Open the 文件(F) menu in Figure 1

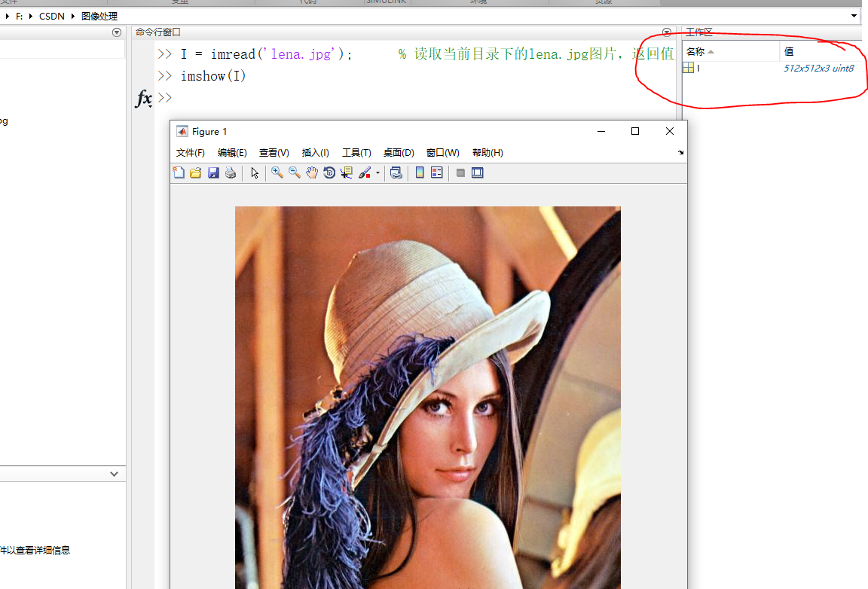[190, 153]
